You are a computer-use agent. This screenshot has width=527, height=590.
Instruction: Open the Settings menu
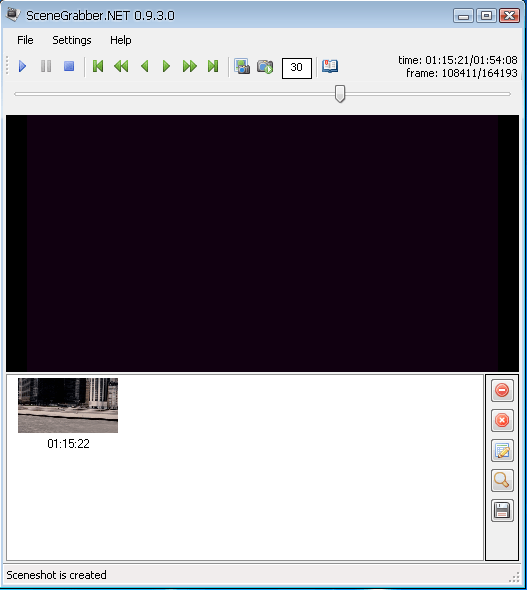click(x=72, y=40)
